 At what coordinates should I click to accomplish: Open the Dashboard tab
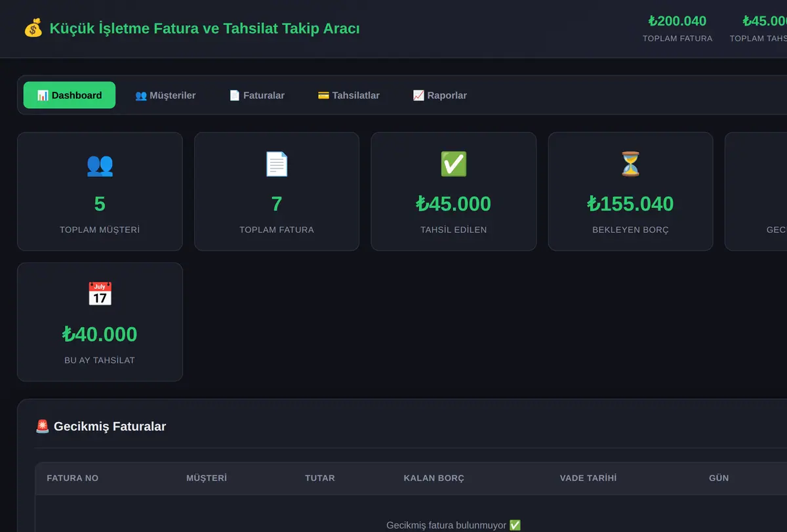click(x=70, y=95)
